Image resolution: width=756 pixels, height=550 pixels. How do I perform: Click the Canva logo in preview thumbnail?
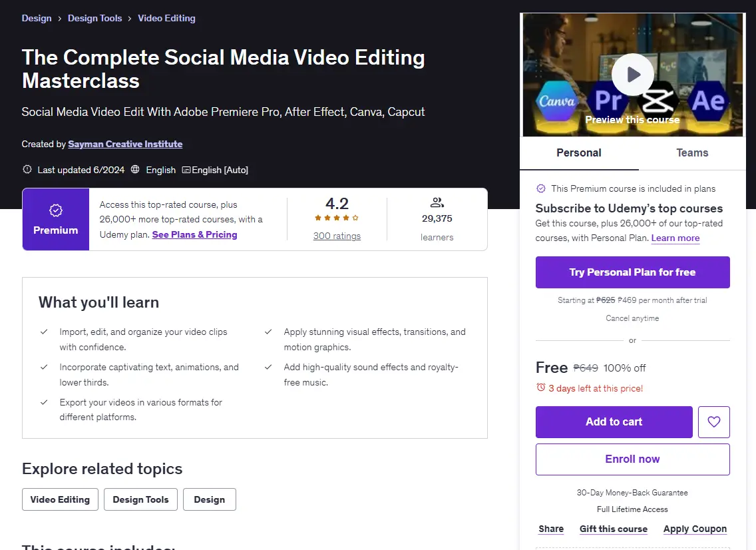[x=557, y=101]
